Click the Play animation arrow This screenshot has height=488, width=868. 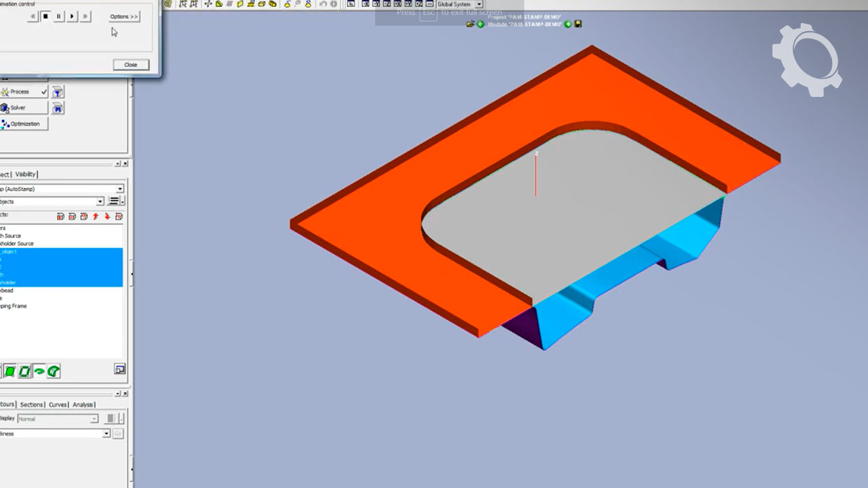pos(72,16)
